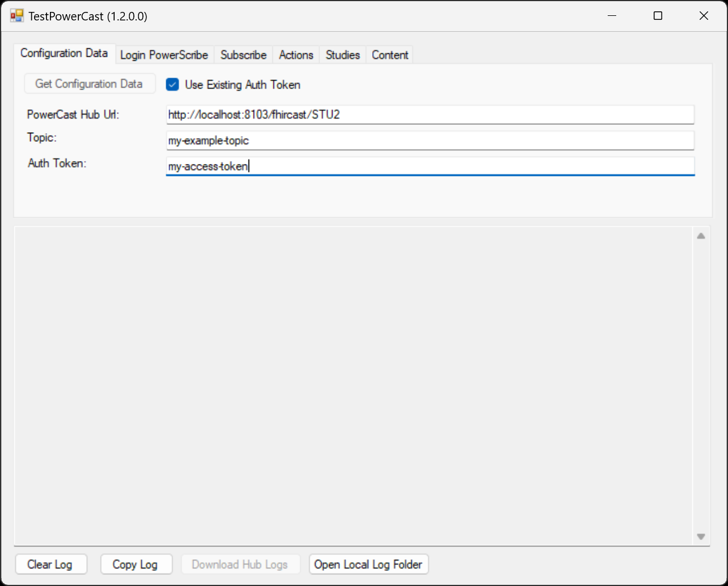Click inside the empty log area
The image size is (728, 586).
(x=353, y=386)
